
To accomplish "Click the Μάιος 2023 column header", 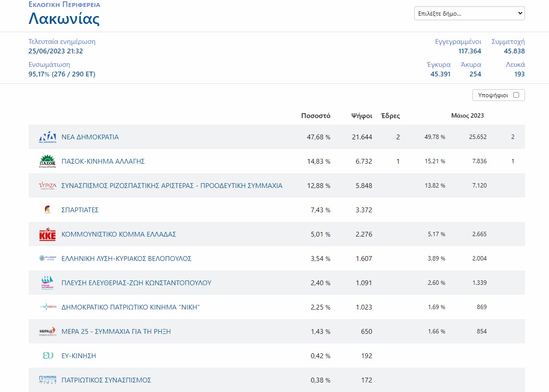I will 467,116.
